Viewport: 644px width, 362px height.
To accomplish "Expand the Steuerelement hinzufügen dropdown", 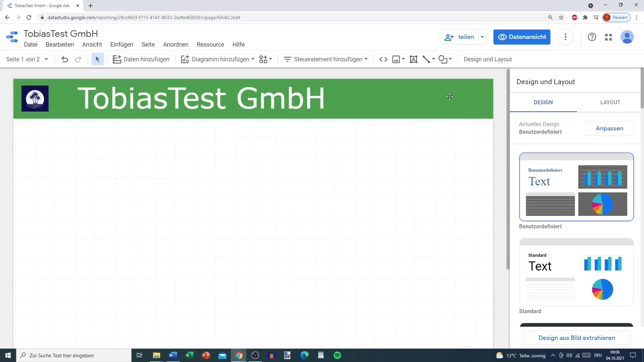I will [x=366, y=59].
